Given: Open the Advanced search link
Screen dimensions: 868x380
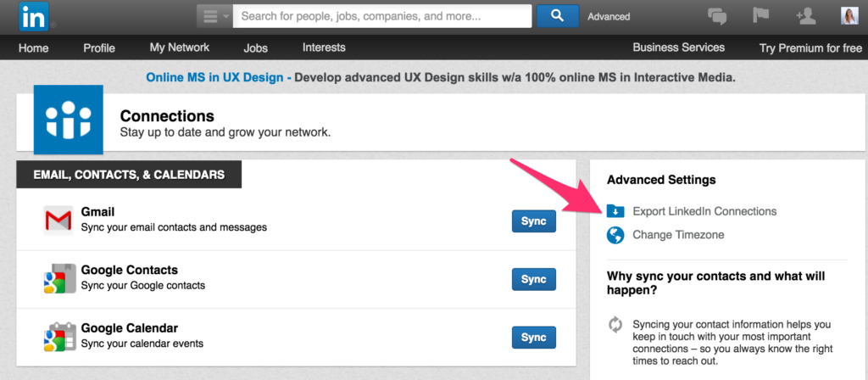Looking at the screenshot, I should click(x=609, y=17).
